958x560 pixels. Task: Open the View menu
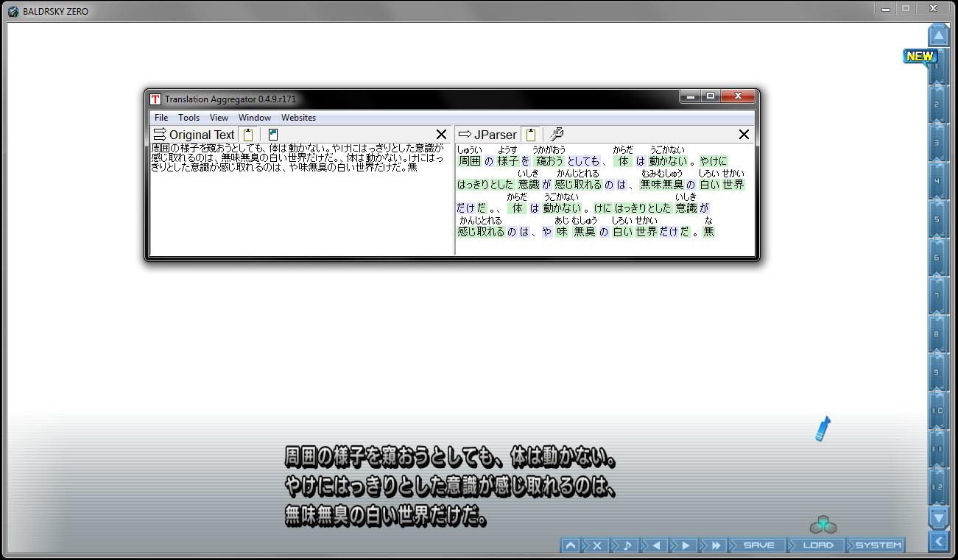(x=219, y=118)
